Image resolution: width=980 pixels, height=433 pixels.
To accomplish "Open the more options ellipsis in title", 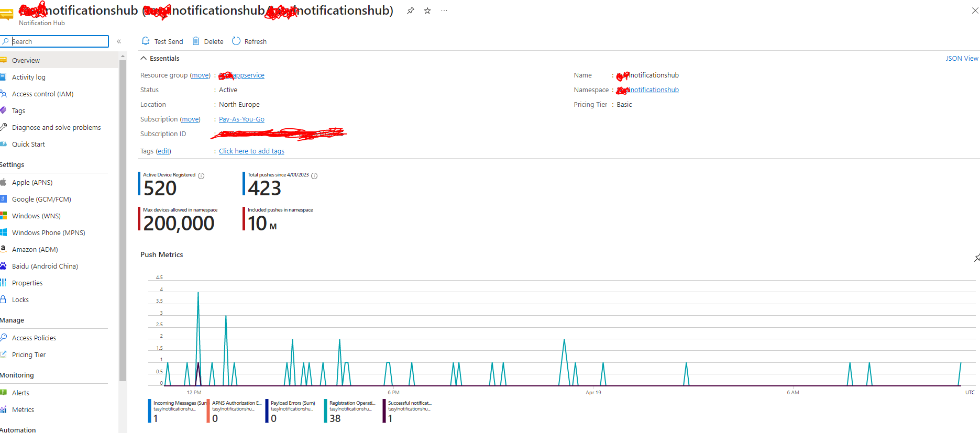I will [x=444, y=10].
